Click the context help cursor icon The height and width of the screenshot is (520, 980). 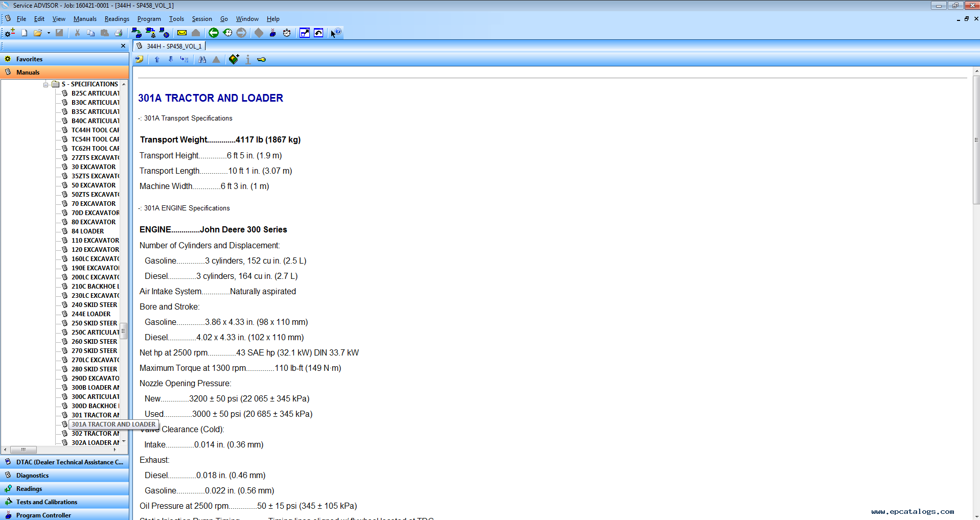click(335, 33)
